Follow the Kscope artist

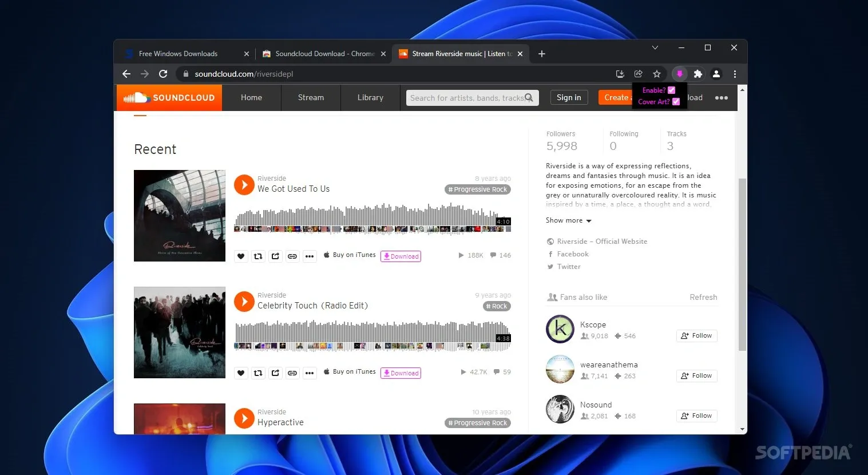[696, 336]
